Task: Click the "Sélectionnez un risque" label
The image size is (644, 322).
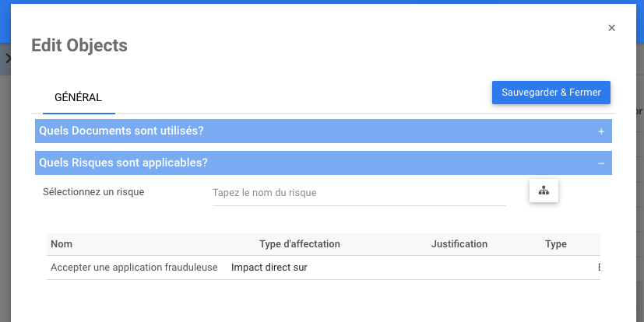Action: [93, 191]
